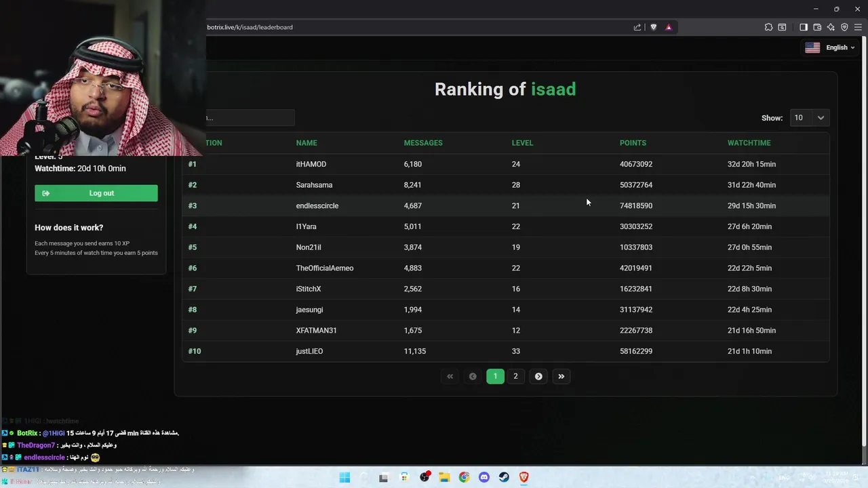Viewport: 868px width, 488px height.
Task: Click the share page icon in address bar
Action: point(637,27)
